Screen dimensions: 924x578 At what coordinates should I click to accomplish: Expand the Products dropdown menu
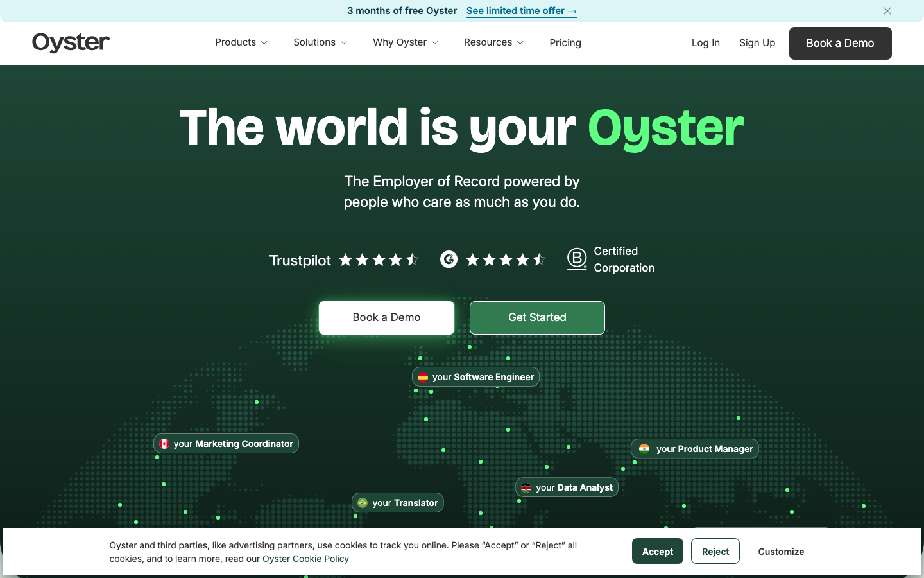(x=241, y=42)
